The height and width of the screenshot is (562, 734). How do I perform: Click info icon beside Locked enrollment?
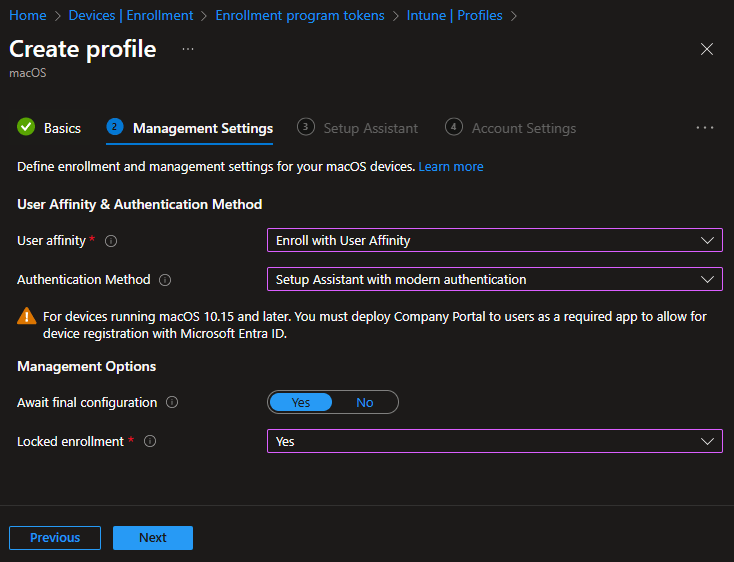(150, 441)
